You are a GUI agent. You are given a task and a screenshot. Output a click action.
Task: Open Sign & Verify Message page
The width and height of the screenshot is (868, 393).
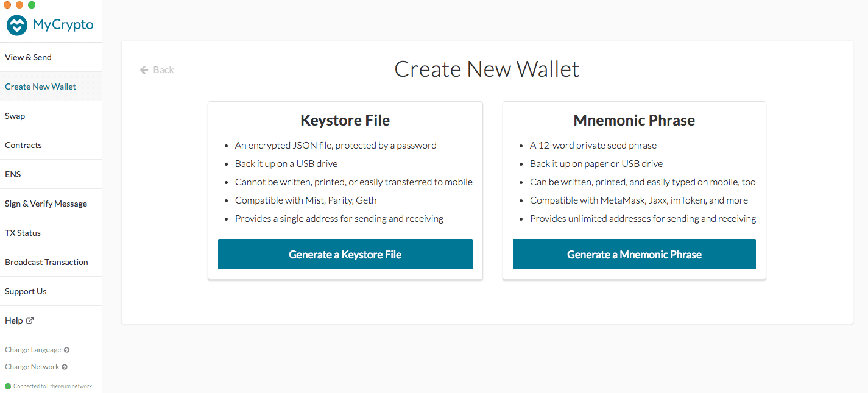tap(51, 204)
